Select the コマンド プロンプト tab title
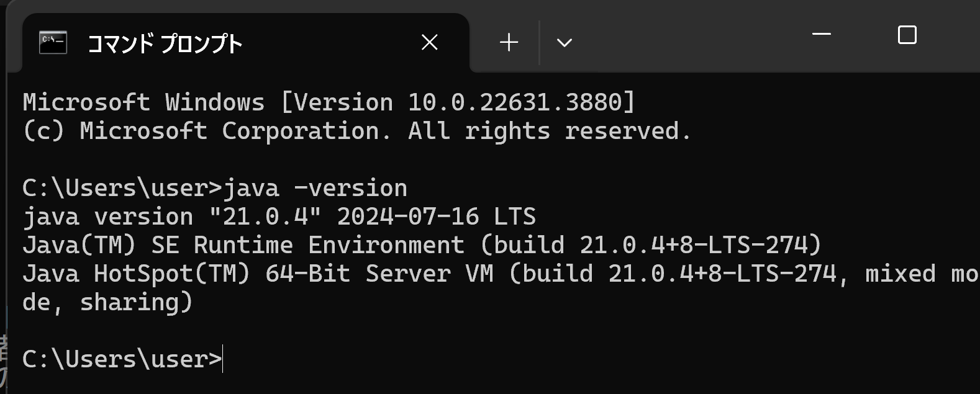Screen dimensions: 980x394 pos(165,43)
